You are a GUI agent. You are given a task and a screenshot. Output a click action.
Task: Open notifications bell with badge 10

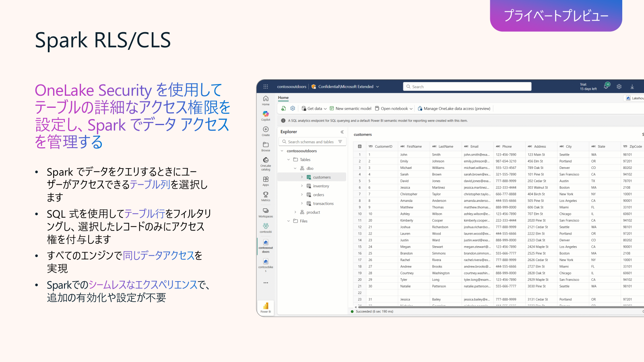click(607, 86)
